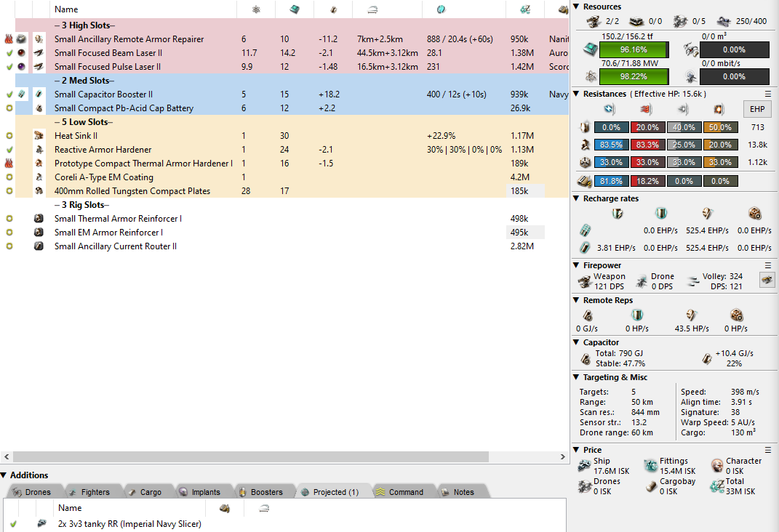Screen dimensions: 779x532
Task: Click the Small Capacitor Booster II charge icon
Action: [x=23, y=94]
